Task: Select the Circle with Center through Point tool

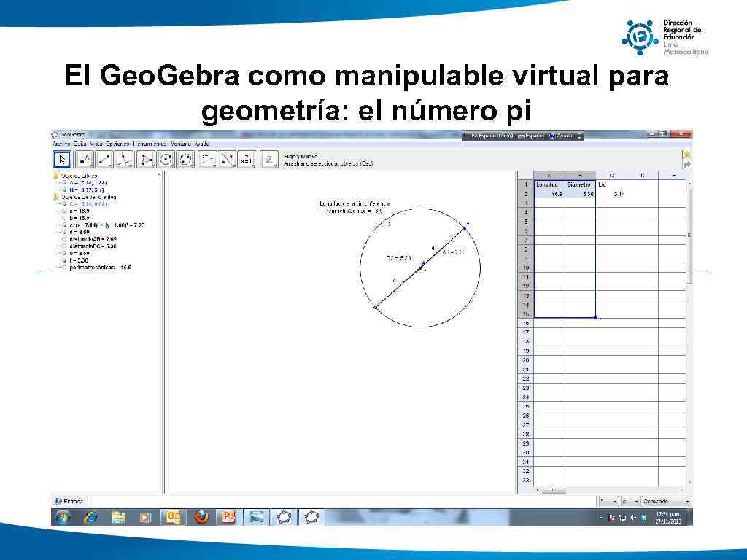Action: pos(166,160)
